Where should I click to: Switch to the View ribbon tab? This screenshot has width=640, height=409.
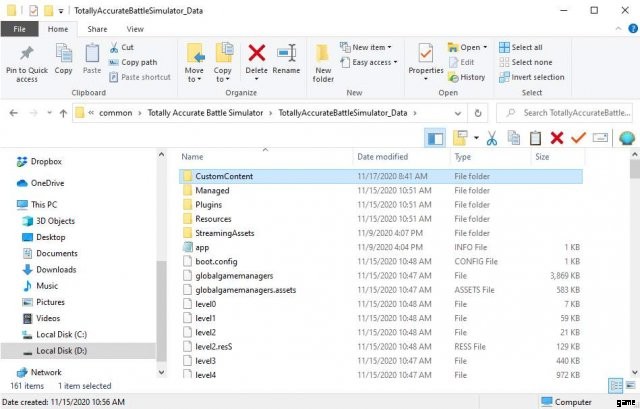[x=134, y=29]
